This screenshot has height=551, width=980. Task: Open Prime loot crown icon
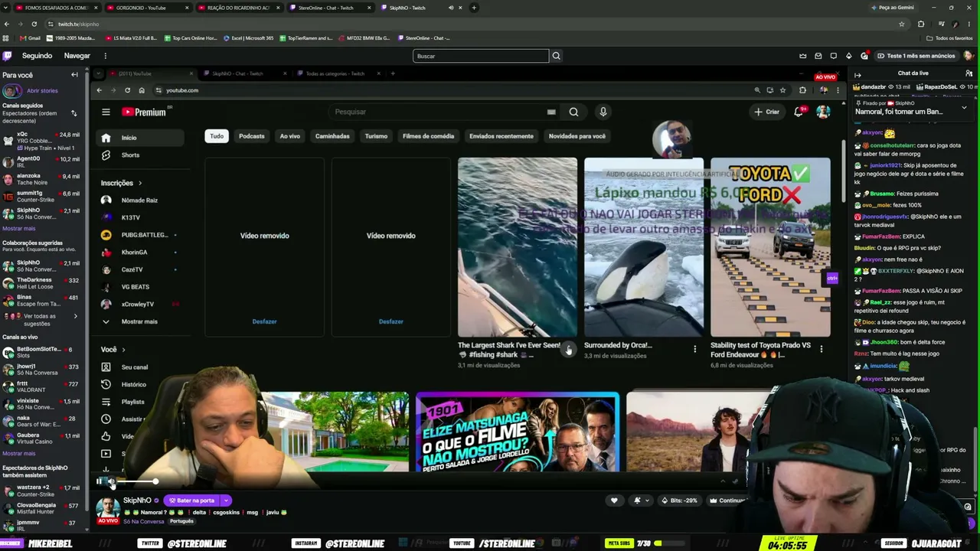[x=803, y=56]
